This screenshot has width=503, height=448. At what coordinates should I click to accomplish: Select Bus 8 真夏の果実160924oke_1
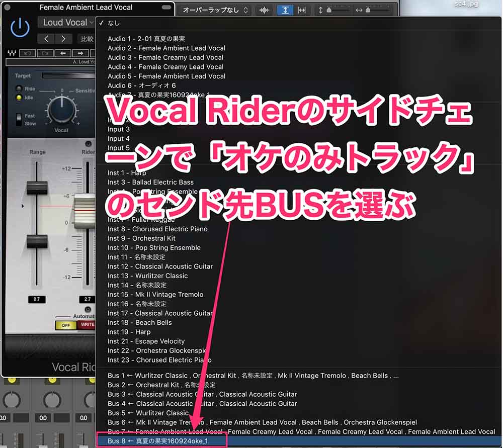[298, 441]
